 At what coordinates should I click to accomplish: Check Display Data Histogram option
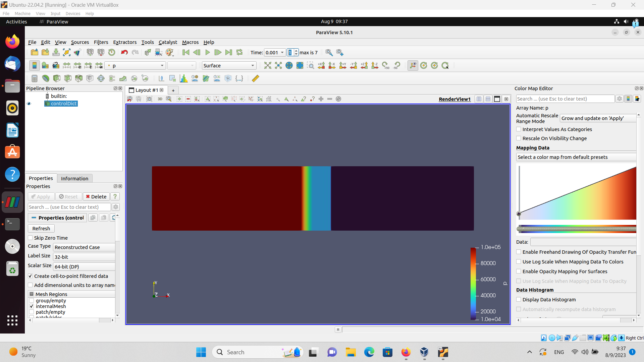click(519, 300)
